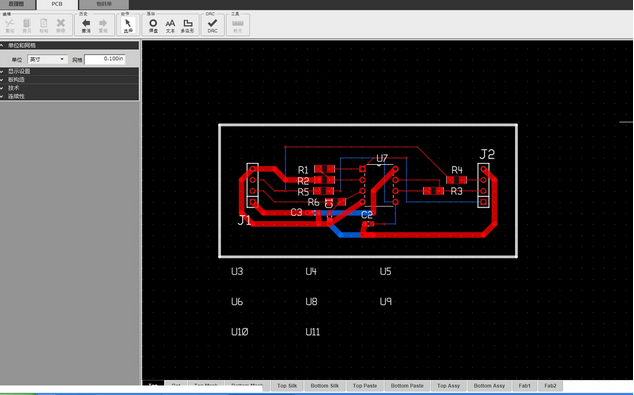Open the units dropdown in left panel

[x=47, y=59]
